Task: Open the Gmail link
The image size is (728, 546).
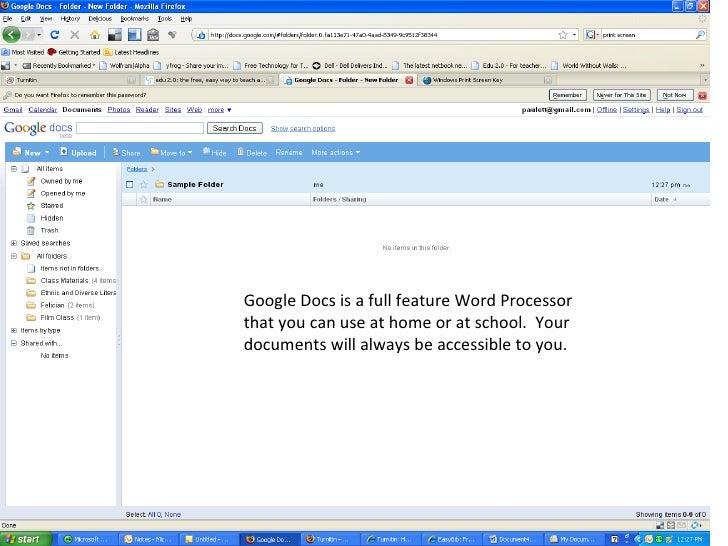Action: tap(13, 110)
